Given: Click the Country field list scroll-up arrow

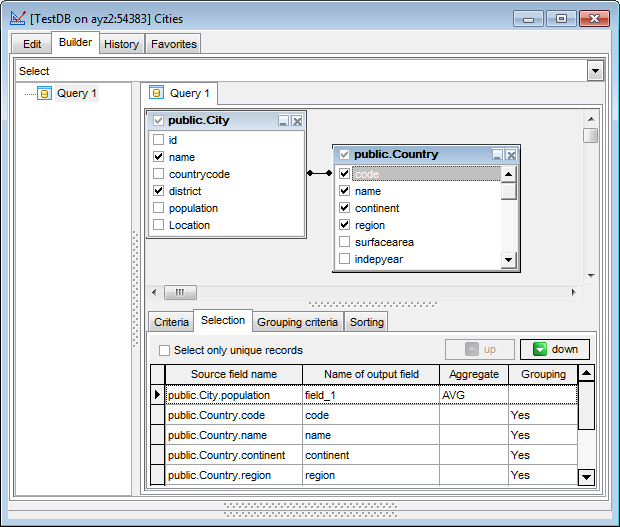Looking at the screenshot, I should [x=508, y=174].
